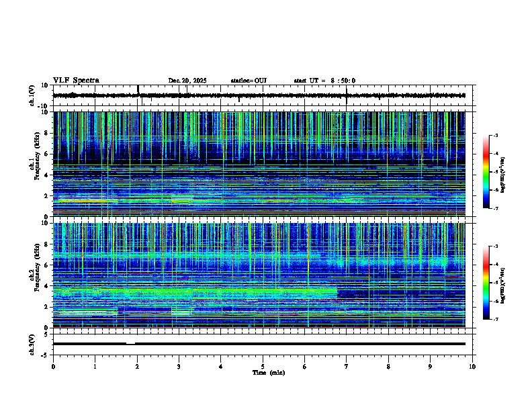Image resolution: width=532 pixels, height=411 pixels.
Task: Click the "6" kHz tick on ch.1 spectrogram
Action: tap(47, 154)
